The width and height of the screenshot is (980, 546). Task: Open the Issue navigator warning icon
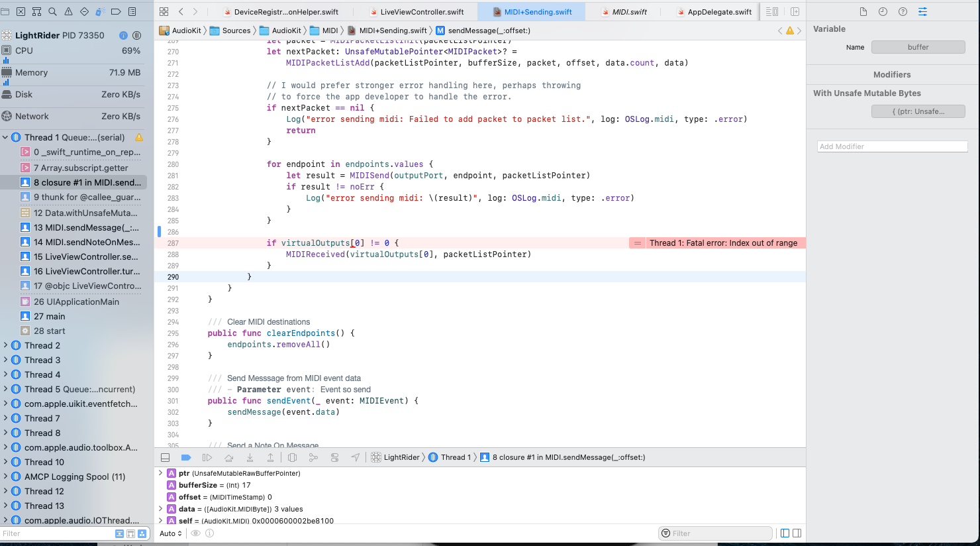[x=68, y=11]
